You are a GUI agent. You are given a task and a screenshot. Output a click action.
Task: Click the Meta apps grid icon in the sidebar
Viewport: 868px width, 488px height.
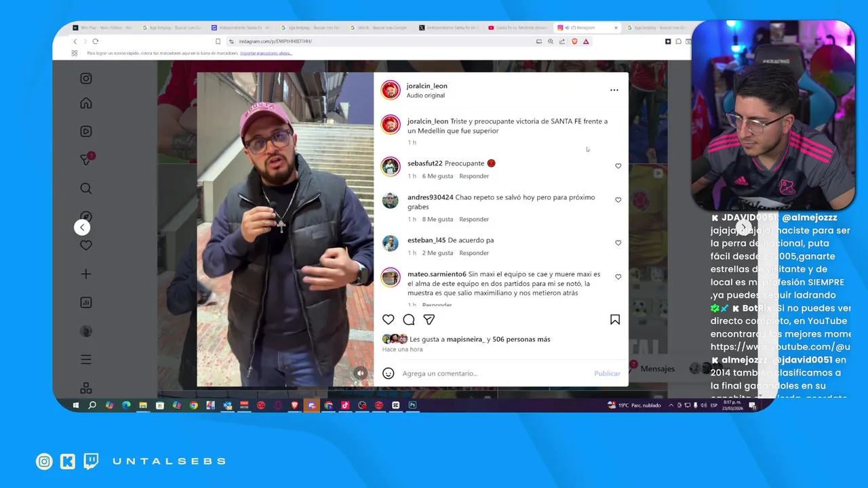coord(86,388)
